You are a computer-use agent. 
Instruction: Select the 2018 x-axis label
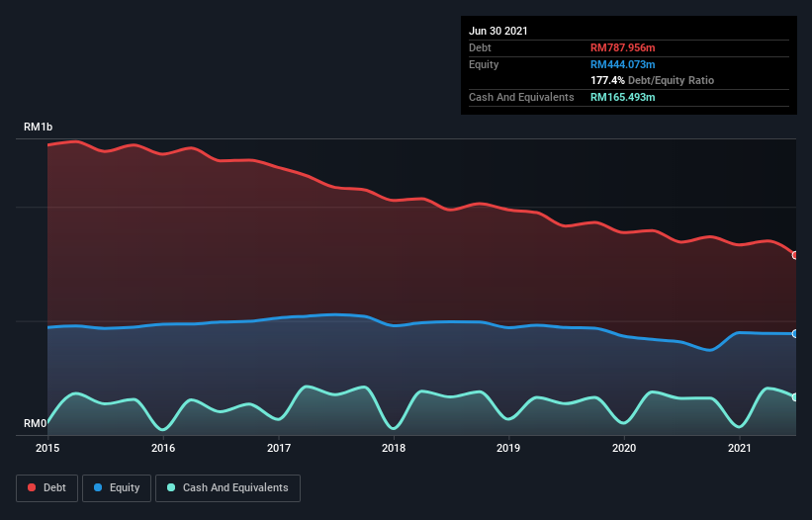(394, 448)
